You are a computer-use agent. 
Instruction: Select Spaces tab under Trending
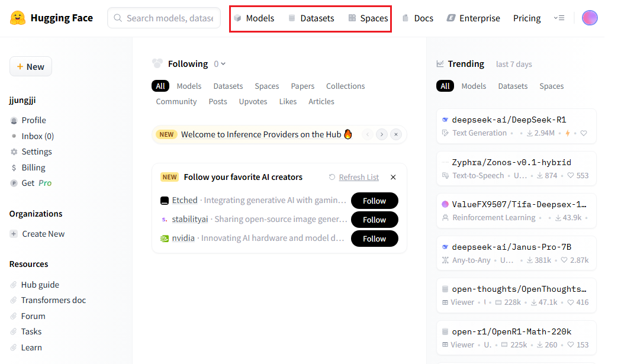pos(552,86)
